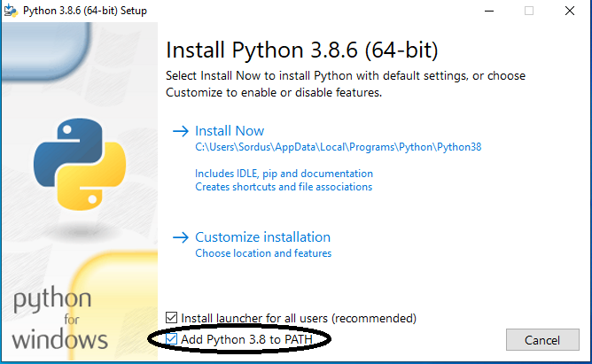This screenshot has height=364, width=592.
Task: Click the arrow icon beside Customize installation
Action: pos(180,237)
